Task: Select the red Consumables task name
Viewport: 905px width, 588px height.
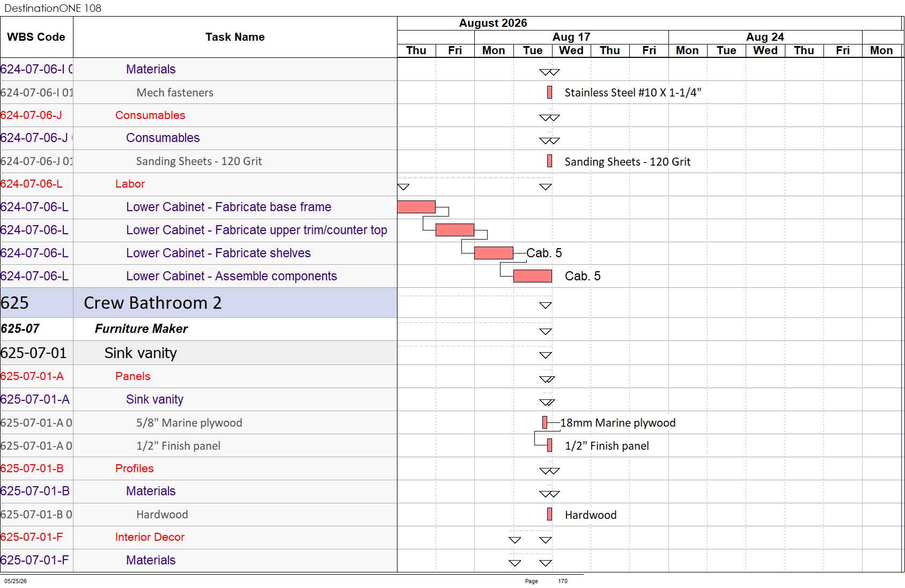Action: [x=150, y=115]
